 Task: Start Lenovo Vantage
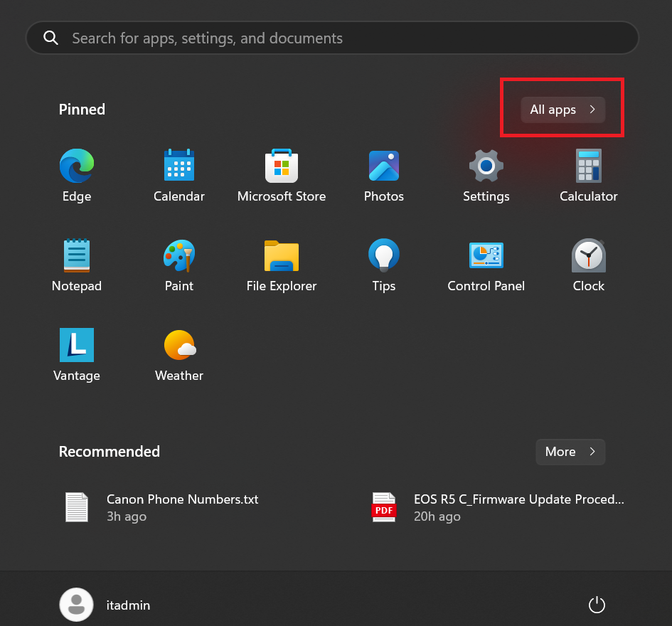(76, 354)
